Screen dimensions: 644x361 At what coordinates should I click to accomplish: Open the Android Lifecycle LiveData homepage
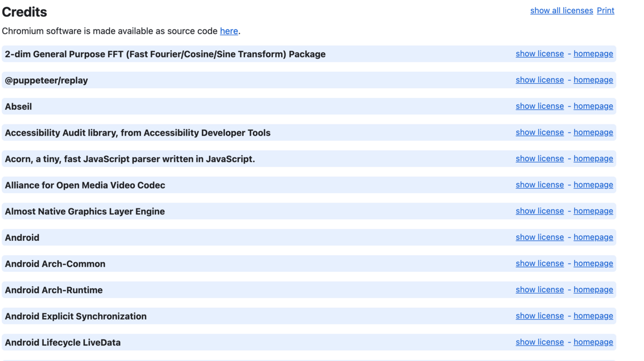(593, 342)
